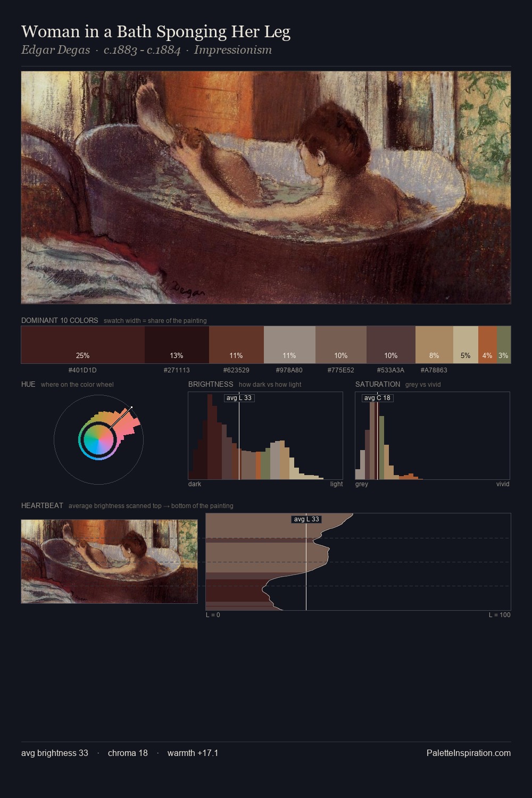Click the 'avg L 33' label in heartbeat chart
The image size is (532, 798).
coord(306,519)
